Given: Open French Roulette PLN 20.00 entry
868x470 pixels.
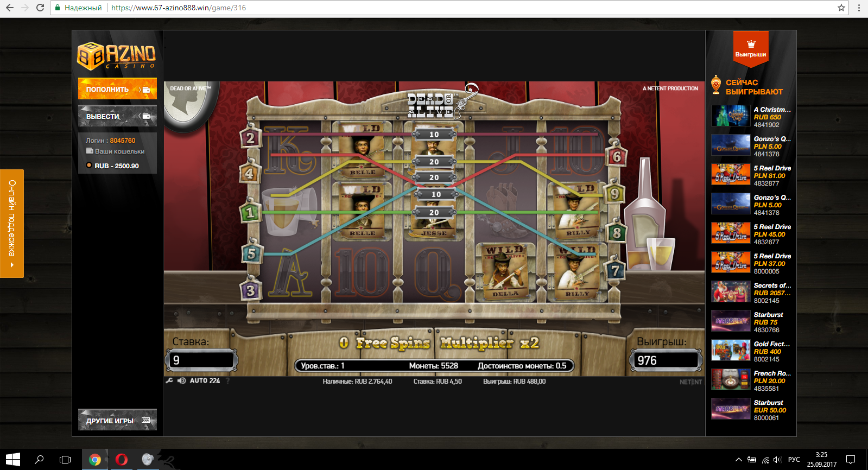Looking at the screenshot, I should (x=751, y=380).
